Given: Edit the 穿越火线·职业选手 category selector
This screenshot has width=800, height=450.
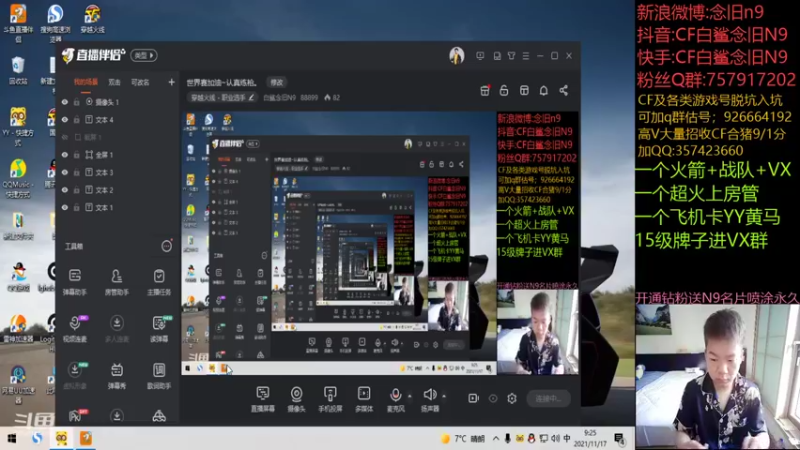Looking at the screenshot, I should [222, 97].
